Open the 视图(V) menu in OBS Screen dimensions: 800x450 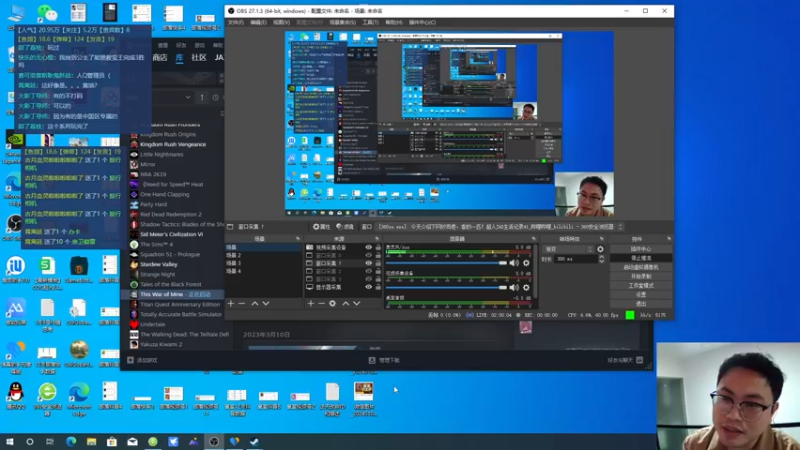click(x=281, y=22)
